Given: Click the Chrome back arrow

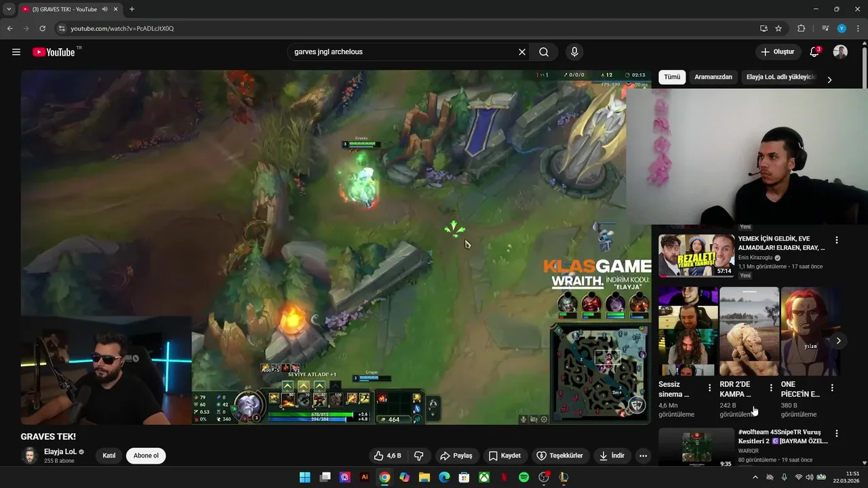Looking at the screenshot, I should coord(9,28).
